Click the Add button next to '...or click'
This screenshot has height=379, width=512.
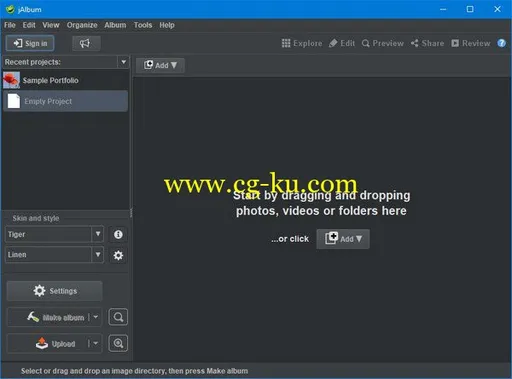[343, 239]
